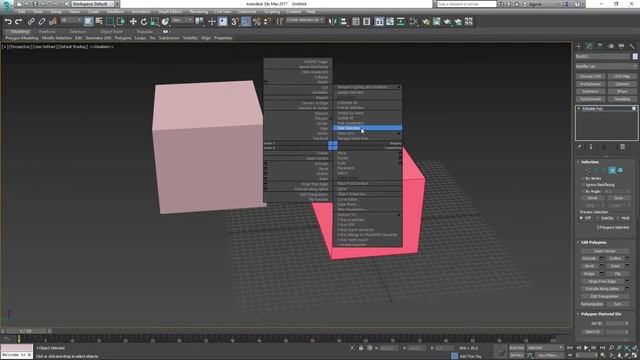Open the reference coordinate system dropdown
This screenshot has width=640, height=360.
182,20
